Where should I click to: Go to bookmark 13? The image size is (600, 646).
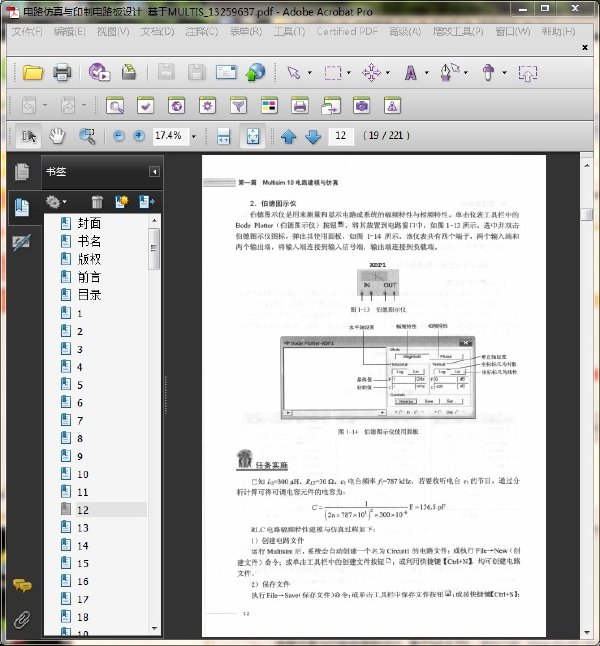(x=83, y=528)
